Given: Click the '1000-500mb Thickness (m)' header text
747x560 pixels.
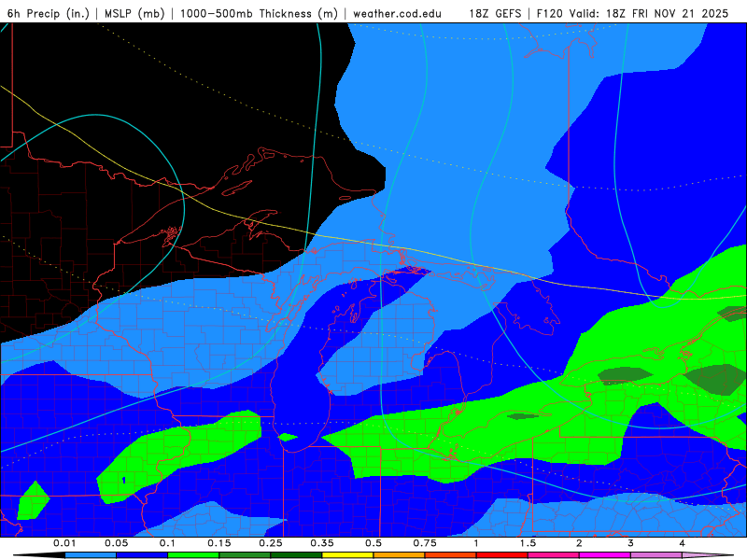Looking at the screenshot, I should click(x=259, y=13).
